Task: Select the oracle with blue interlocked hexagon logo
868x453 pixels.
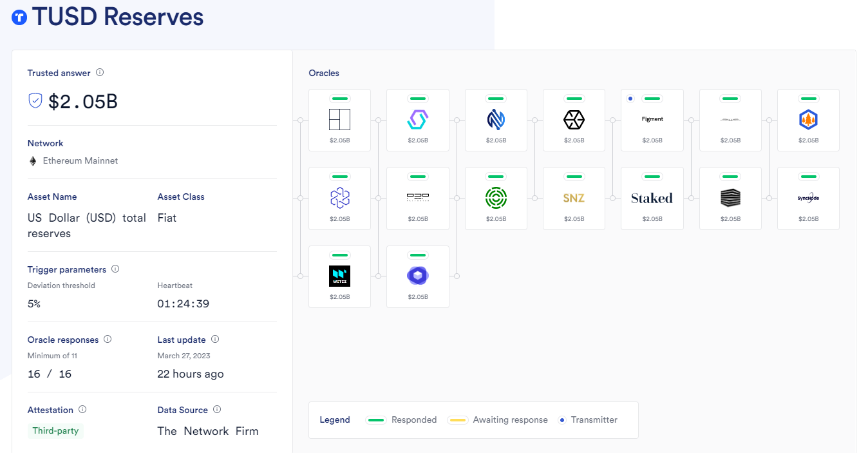Action: (339, 198)
